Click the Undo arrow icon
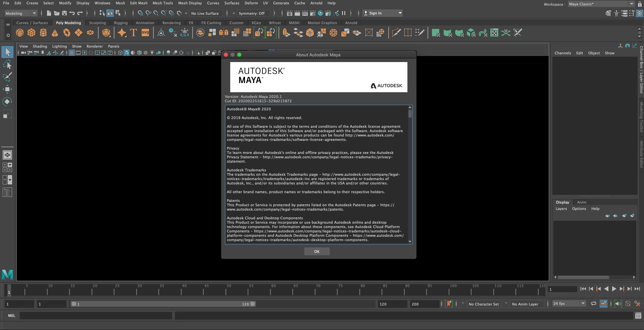 tap(72, 13)
